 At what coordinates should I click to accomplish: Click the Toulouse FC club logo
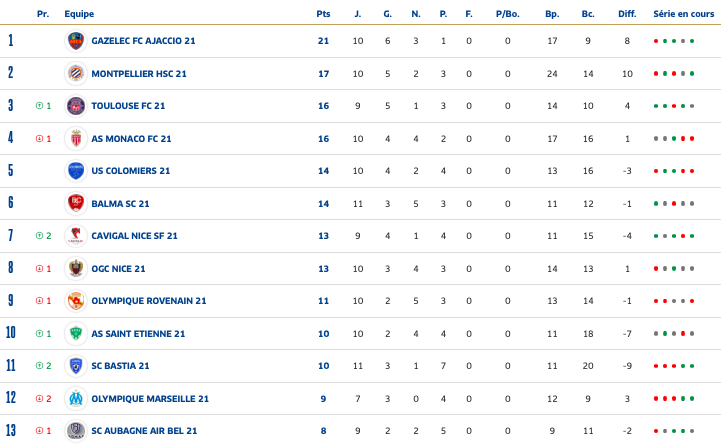tap(75, 106)
